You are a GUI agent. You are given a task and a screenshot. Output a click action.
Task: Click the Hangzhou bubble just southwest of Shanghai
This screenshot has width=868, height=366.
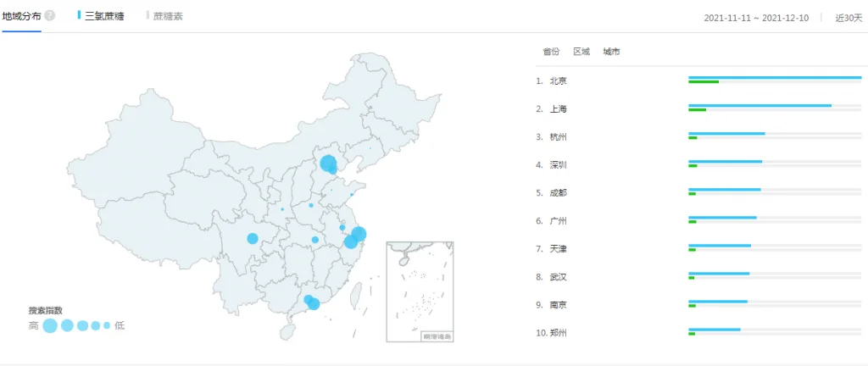pyautogui.click(x=350, y=241)
